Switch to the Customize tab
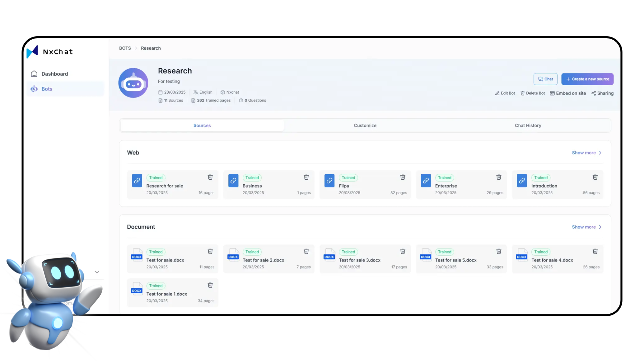This screenshot has width=644, height=362. coord(365,125)
